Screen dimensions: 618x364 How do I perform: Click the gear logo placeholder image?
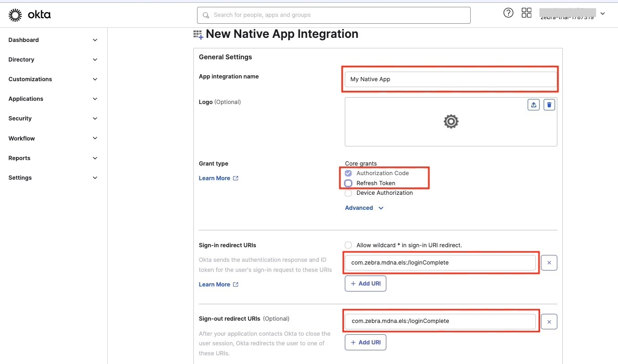pos(451,121)
